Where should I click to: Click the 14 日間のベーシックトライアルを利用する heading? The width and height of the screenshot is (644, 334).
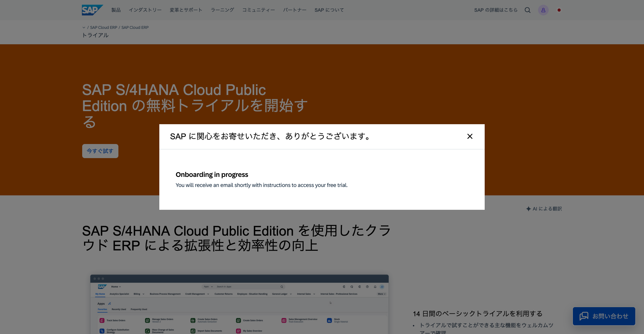point(478,314)
